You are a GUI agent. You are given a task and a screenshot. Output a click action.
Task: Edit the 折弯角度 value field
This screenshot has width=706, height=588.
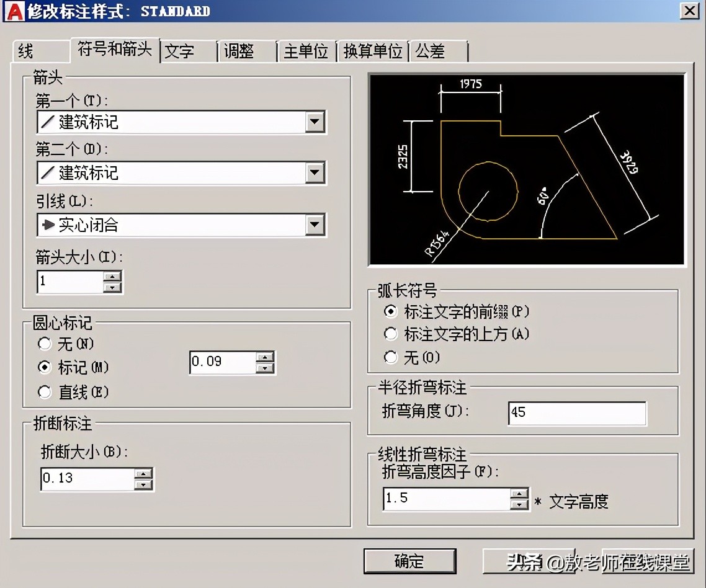[x=576, y=413]
